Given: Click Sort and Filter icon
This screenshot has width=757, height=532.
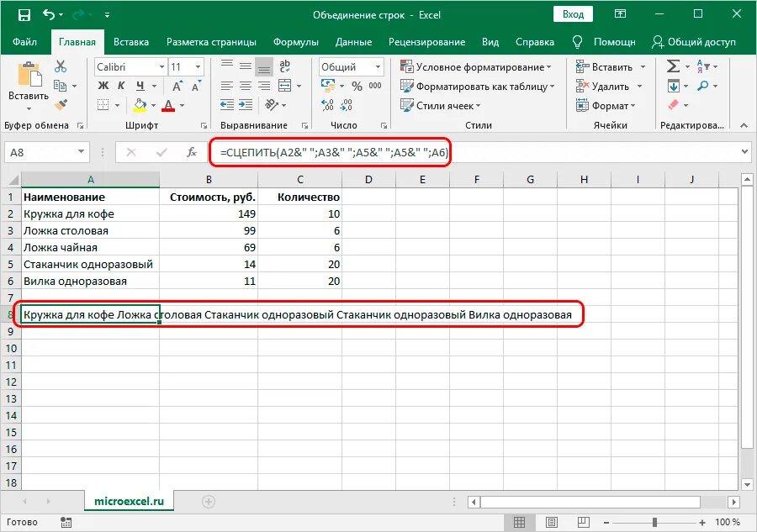Looking at the screenshot, I should coord(703,66).
